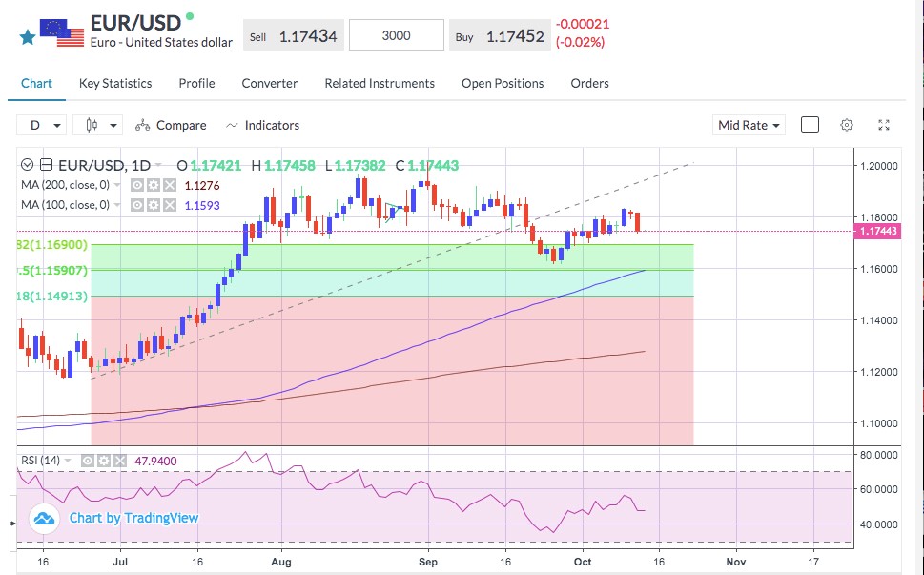The width and height of the screenshot is (924, 575).
Task: Hide the MA 200 indicator with eye icon
Action: pyautogui.click(x=136, y=186)
